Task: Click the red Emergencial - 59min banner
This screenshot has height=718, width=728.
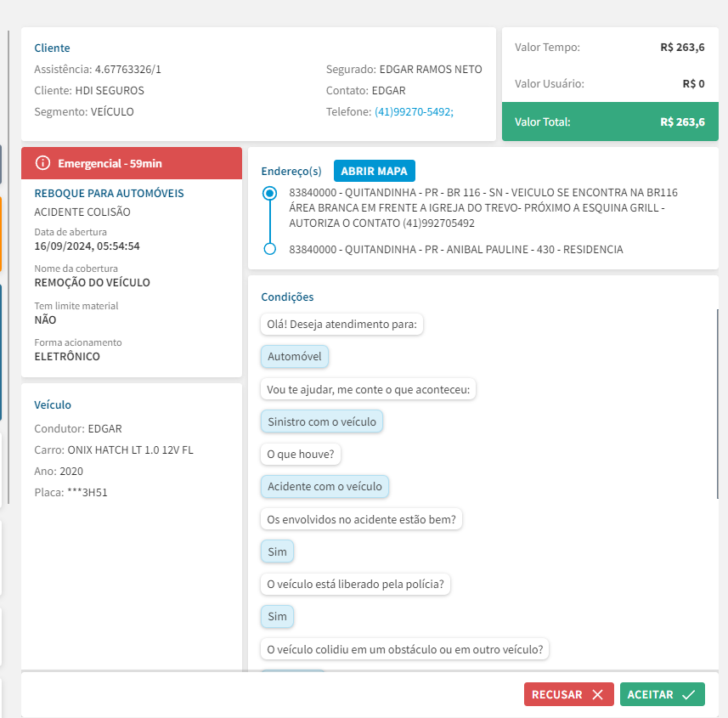Action: click(x=132, y=163)
